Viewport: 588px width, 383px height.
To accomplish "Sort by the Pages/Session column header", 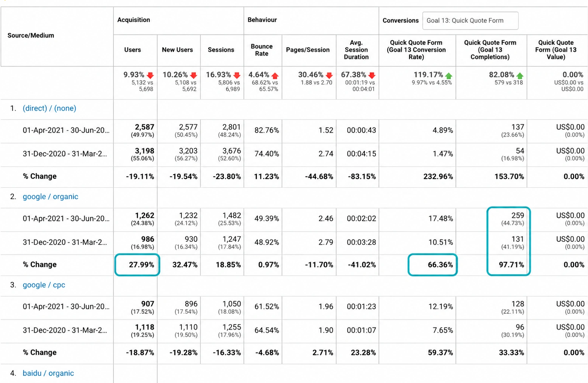I will coord(308,50).
